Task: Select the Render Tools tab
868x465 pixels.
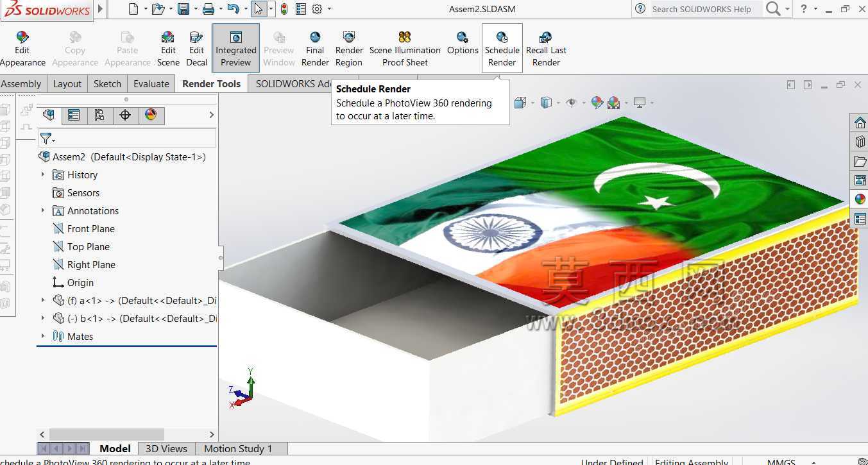Action: tap(212, 83)
